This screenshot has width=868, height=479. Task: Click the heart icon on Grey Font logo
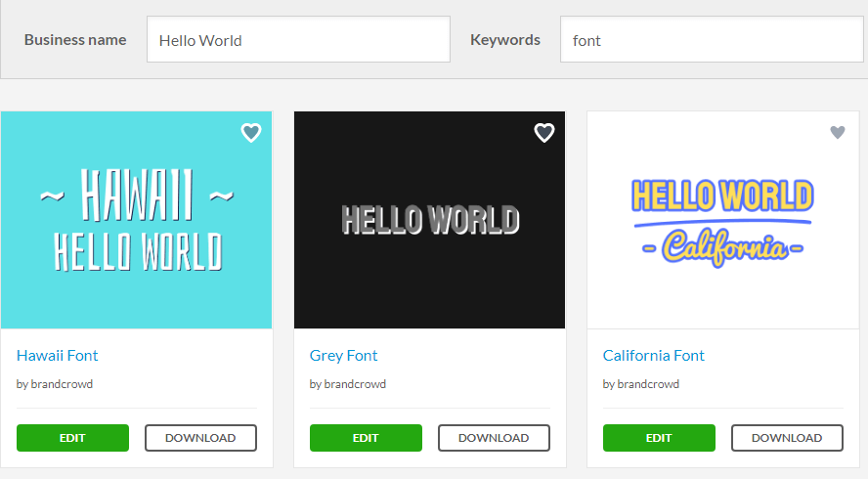coord(544,133)
